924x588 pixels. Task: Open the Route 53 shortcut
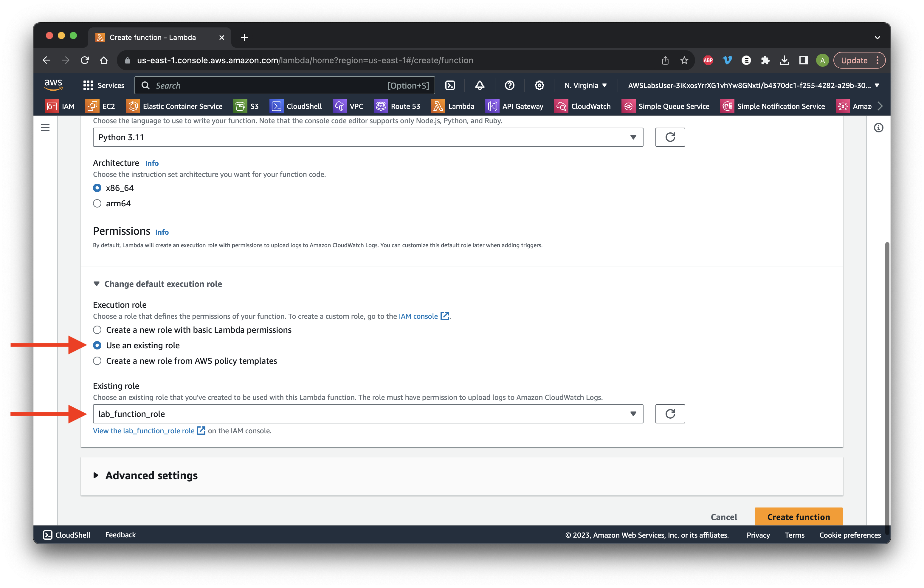pyautogui.click(x=397, y=106)
